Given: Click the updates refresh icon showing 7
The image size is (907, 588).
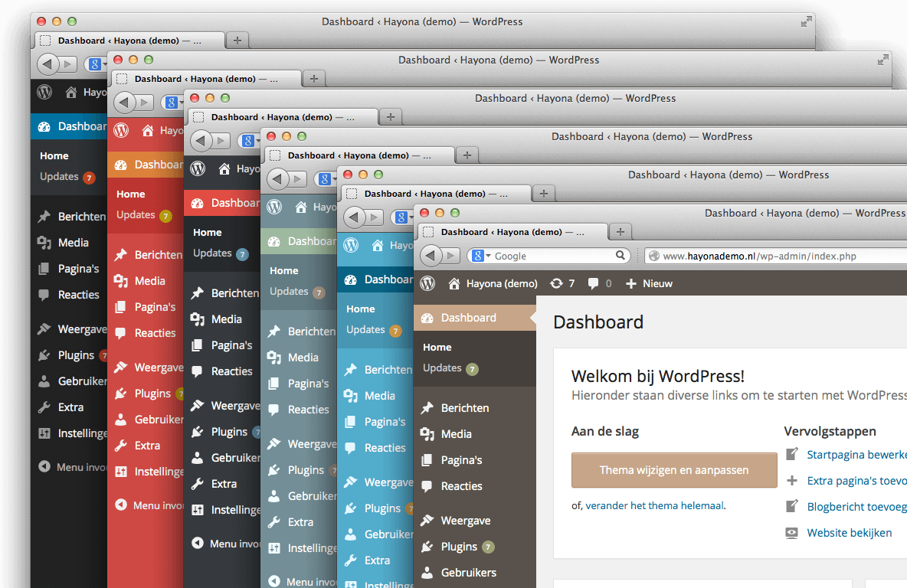Looking at the screenshot, I should point(556,283).
